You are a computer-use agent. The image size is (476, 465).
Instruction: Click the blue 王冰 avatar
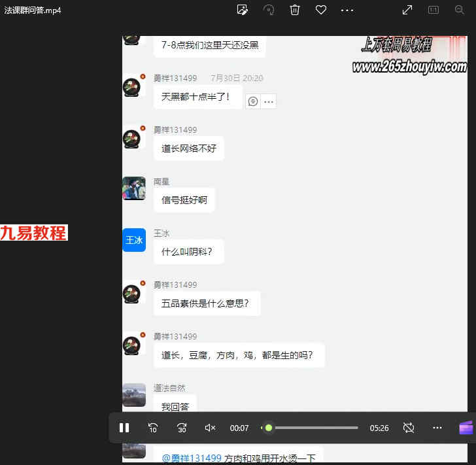point(134,240)
